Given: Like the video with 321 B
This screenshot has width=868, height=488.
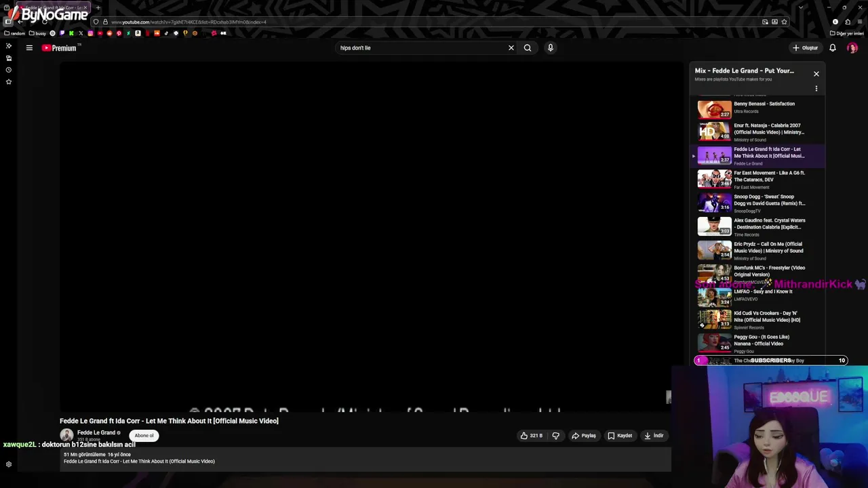Looking at the screenshot, I should coord(532,436).
